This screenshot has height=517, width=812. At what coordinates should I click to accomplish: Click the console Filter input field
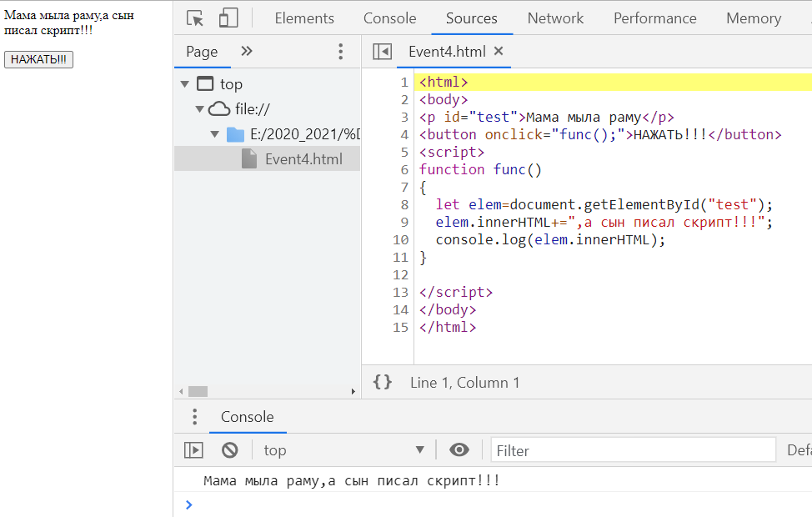point(633,450)
